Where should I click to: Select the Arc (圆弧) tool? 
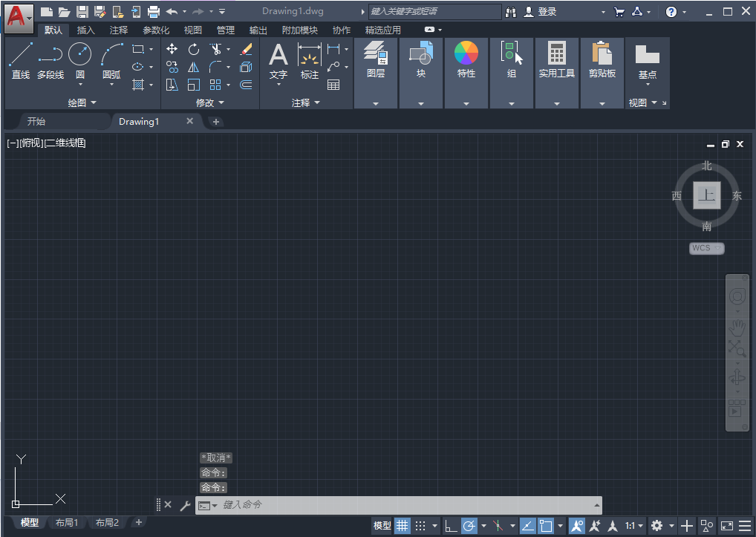click(x=110, y=53)
